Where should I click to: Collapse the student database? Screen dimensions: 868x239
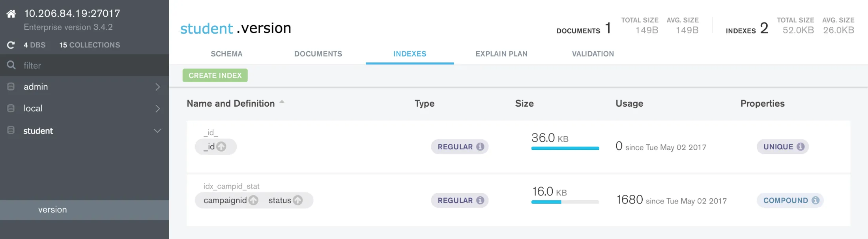pos(157,131)
